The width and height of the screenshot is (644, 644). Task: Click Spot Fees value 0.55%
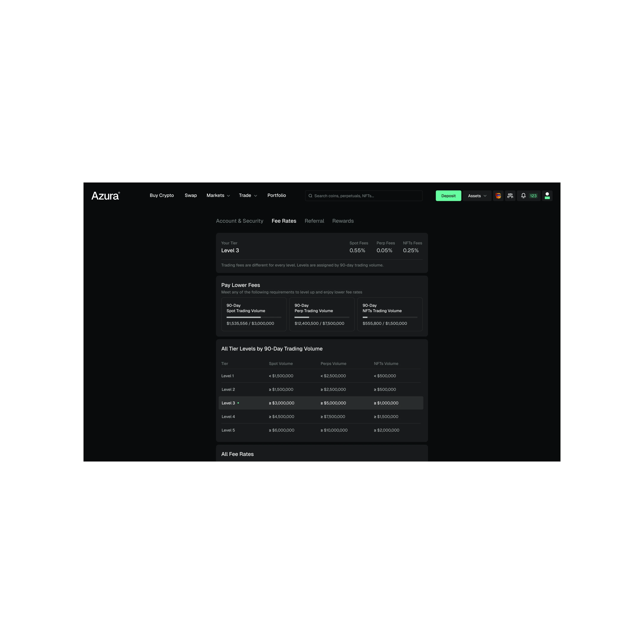click(357, 250)
